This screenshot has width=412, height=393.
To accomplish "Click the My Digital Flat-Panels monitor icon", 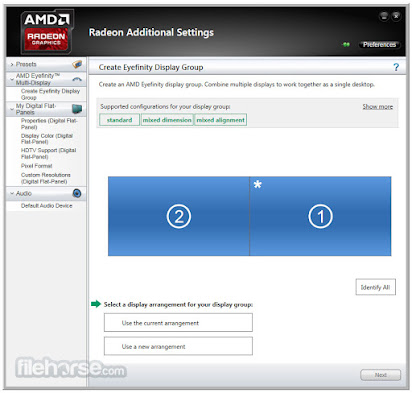I will [x=77, y=109].
